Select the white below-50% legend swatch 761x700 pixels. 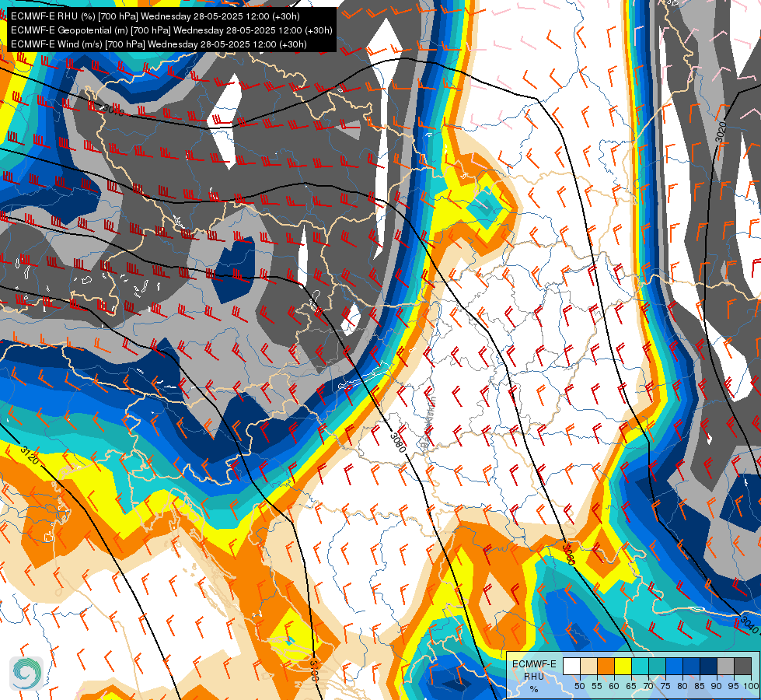click(x=571, y=666)
